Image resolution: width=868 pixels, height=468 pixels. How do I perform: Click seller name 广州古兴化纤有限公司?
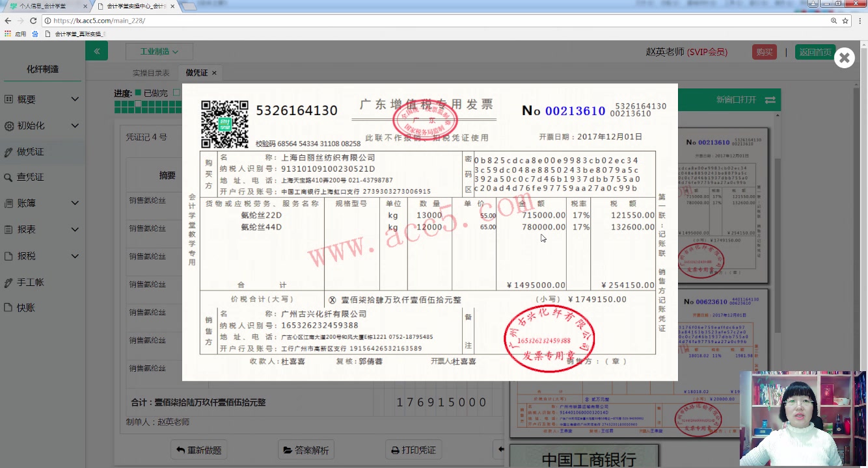[x=324, y=314]
